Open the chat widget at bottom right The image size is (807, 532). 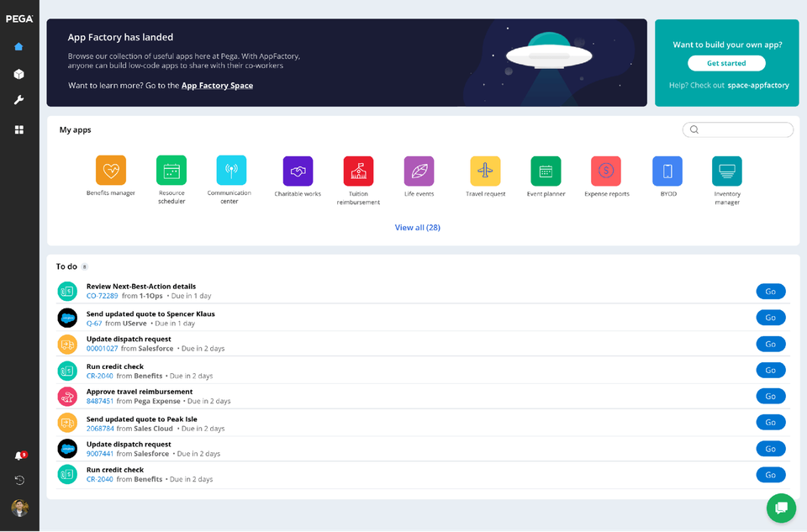[781, 508]
